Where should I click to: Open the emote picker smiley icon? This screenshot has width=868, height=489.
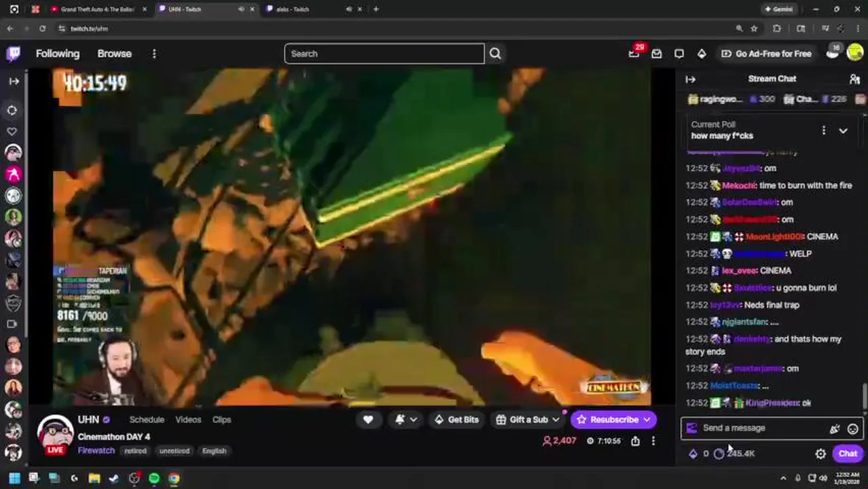[x=852, y=429]
